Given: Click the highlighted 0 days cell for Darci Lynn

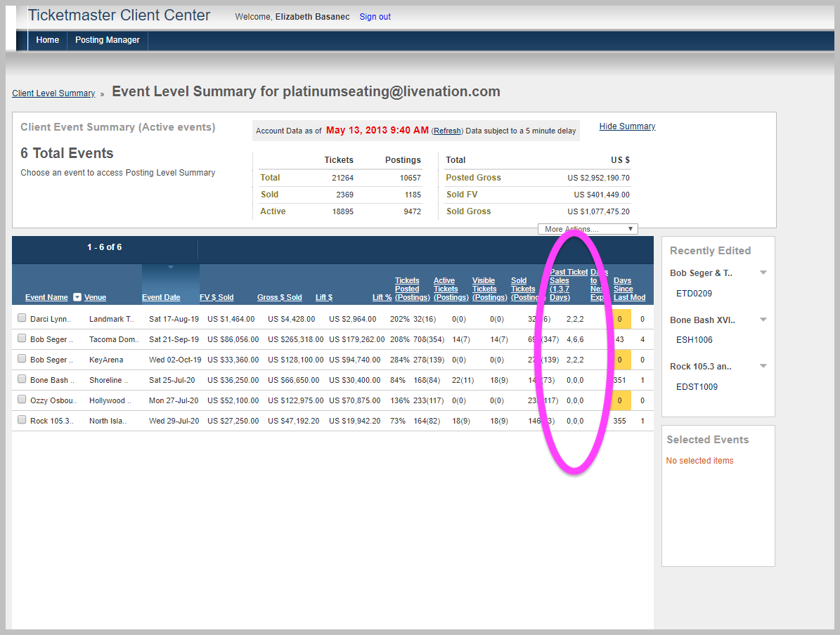Looking at the screenshot, I should [x=621, y=319].
